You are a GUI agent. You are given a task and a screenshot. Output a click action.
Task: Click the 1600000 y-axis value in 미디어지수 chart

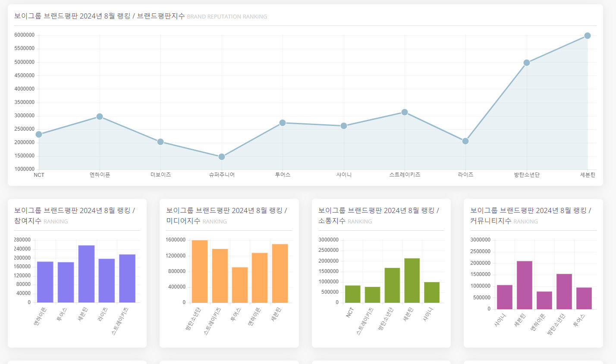pyautogui.click(x=176, y=240)
